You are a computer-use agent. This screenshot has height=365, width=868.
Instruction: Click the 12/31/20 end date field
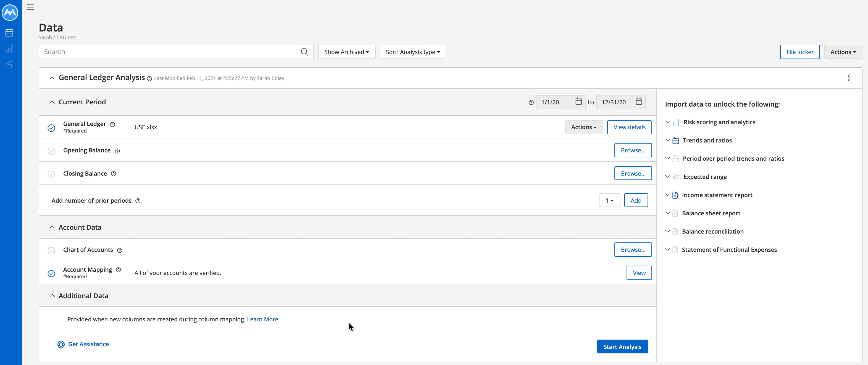pos(621,102)
